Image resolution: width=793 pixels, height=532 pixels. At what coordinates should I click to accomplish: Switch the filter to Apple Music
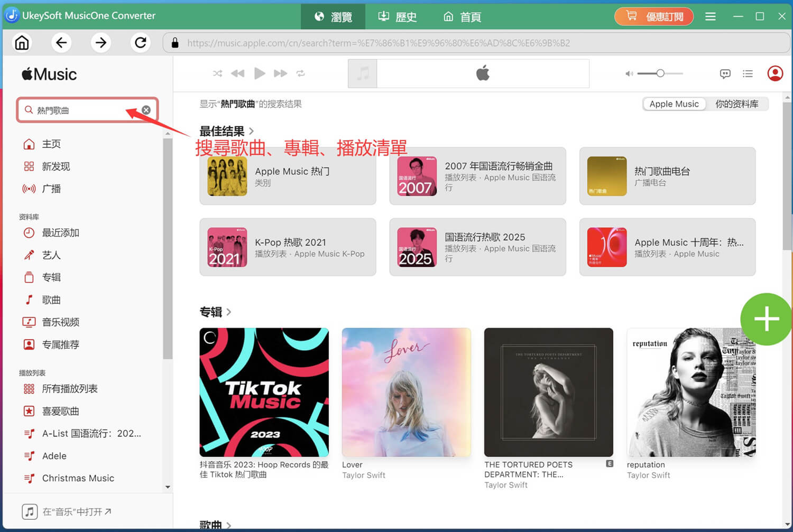pyautogui.click(x=674, y=104)
